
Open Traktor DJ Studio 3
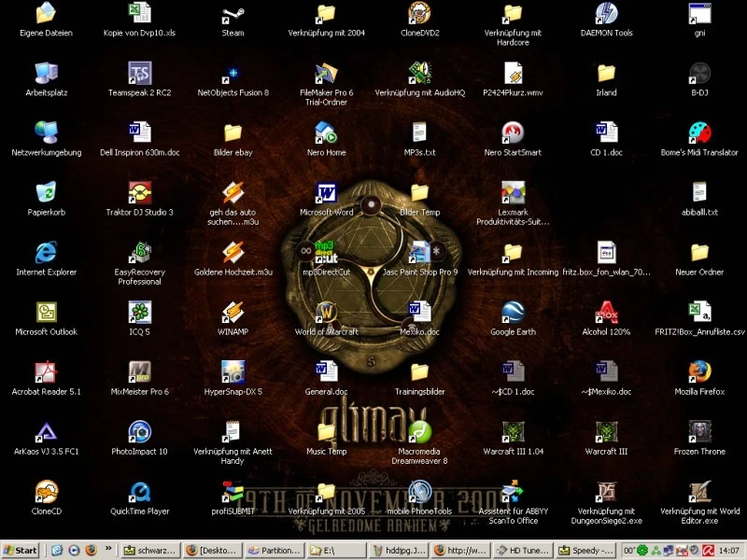(x=138, y=194)
